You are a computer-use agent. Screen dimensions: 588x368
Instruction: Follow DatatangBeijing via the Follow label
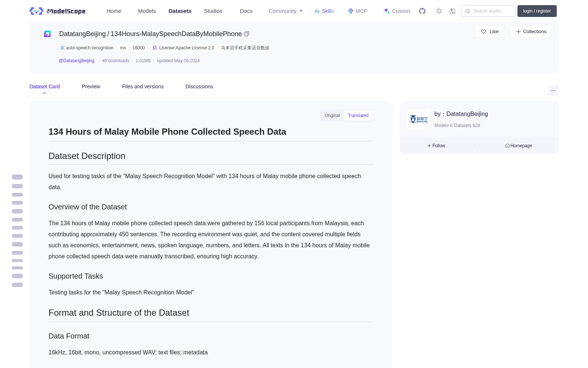[x=439, y=146]
